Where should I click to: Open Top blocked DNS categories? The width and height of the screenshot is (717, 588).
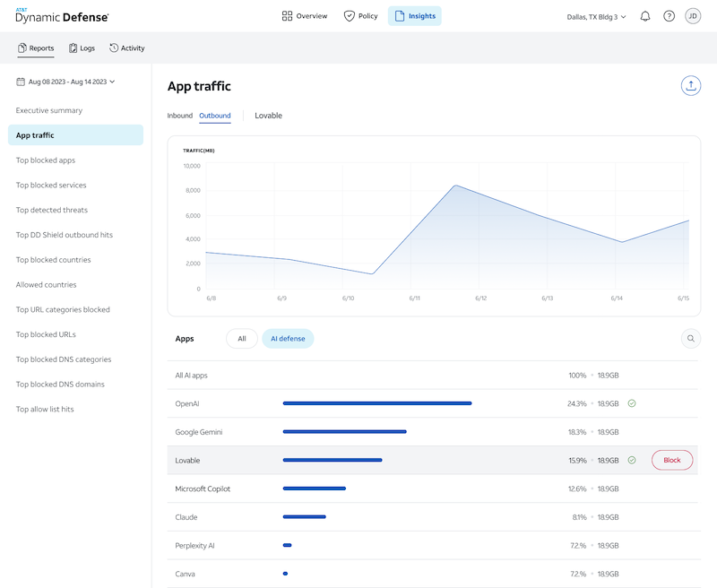(64, 359)
